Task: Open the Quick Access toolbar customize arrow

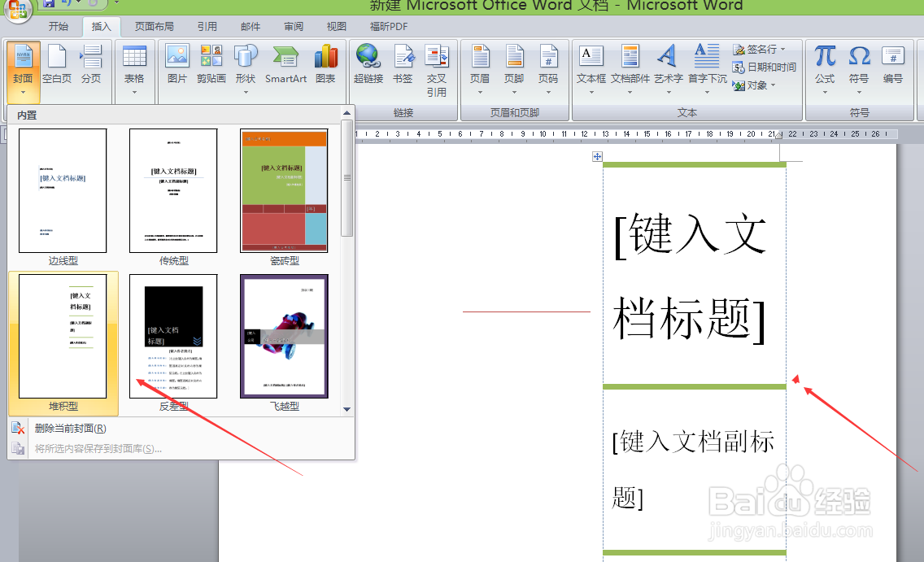Action: point(116,3)
